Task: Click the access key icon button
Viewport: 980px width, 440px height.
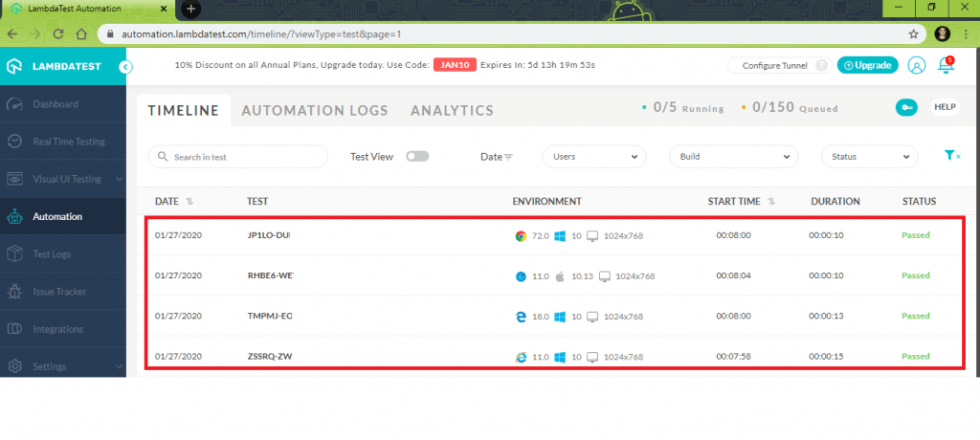Action: [905, 107]
